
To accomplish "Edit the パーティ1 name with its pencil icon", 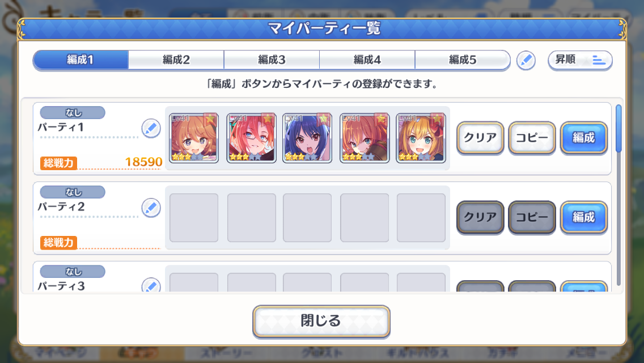I will tap(151, 128).
